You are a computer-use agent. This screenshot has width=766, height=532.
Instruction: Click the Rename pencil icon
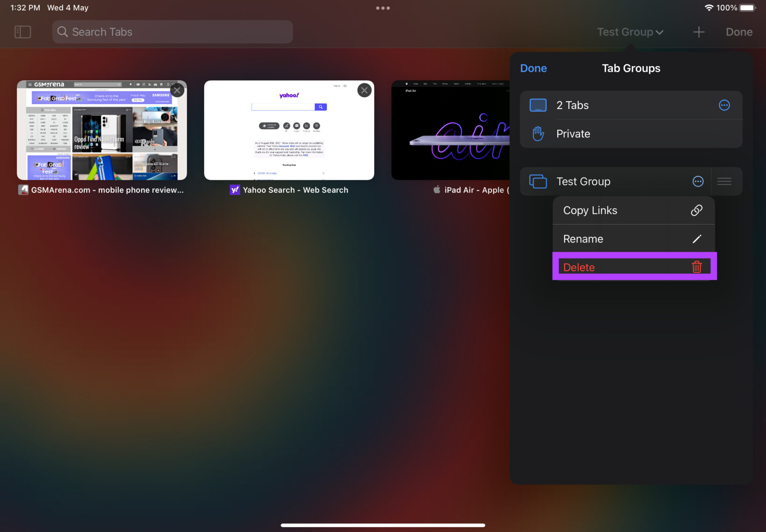pos(697,238)
